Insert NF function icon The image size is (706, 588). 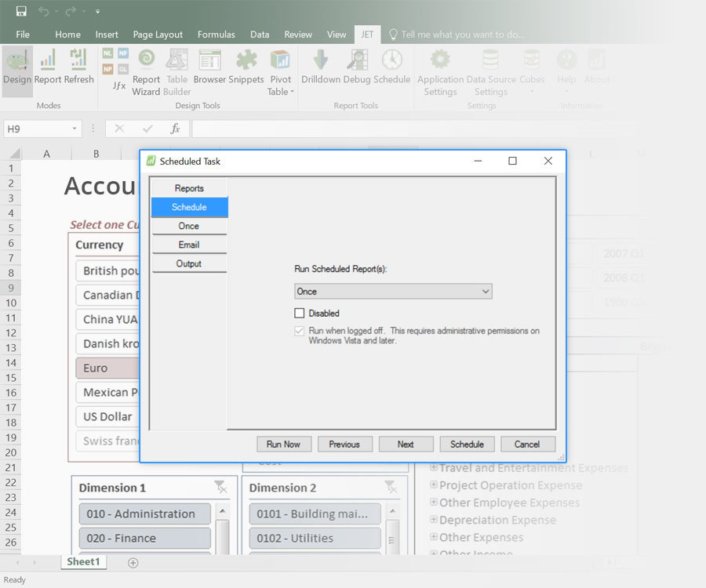tap(123, 53)
